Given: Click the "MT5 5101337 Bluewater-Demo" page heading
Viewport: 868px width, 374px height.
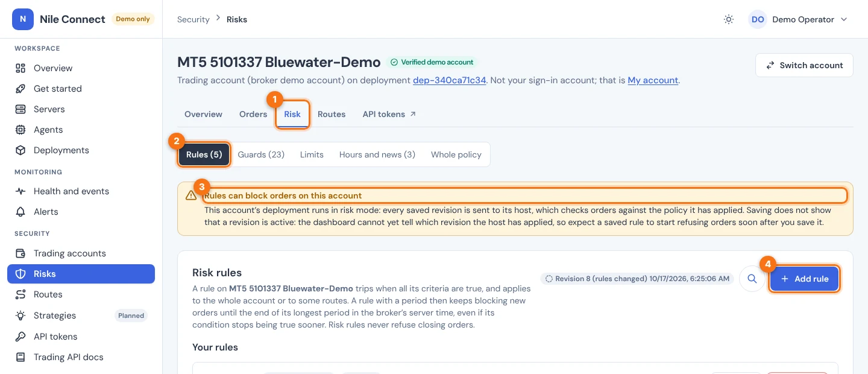Looking at the screenshot, I should (279, 62).
